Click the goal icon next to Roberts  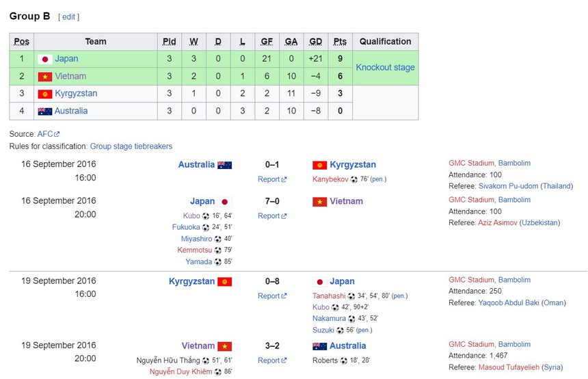(x=343, y=361)
